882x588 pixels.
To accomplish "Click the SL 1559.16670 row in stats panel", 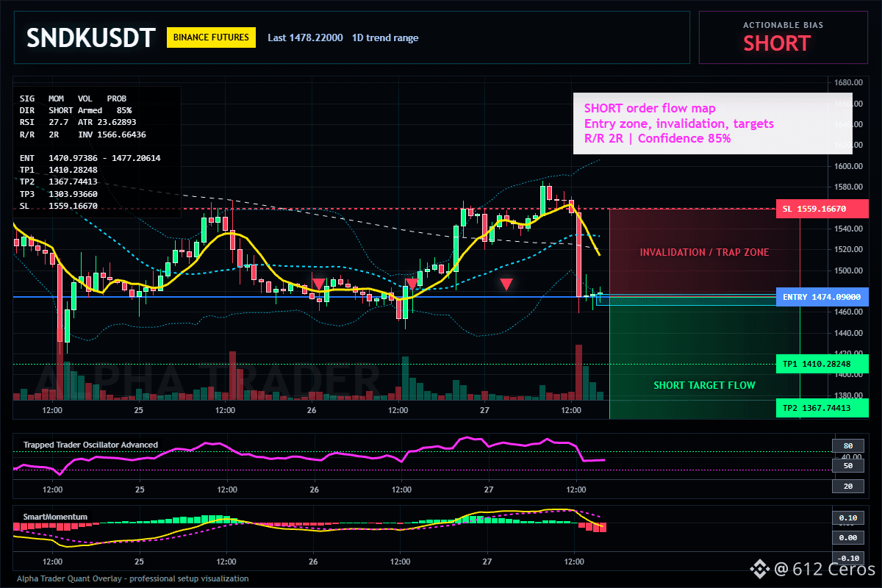I will pyautogui.click(x=59, y=206).
